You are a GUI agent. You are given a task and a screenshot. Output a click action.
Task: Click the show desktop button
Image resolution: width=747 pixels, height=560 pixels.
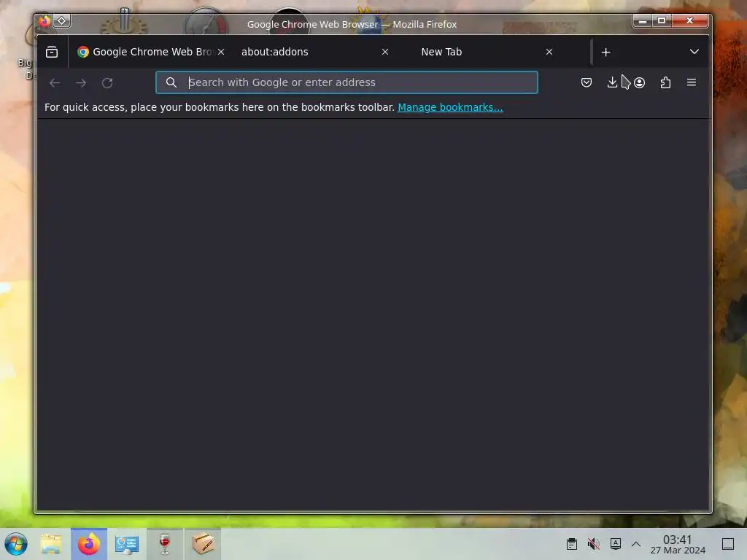click(728, 544)
